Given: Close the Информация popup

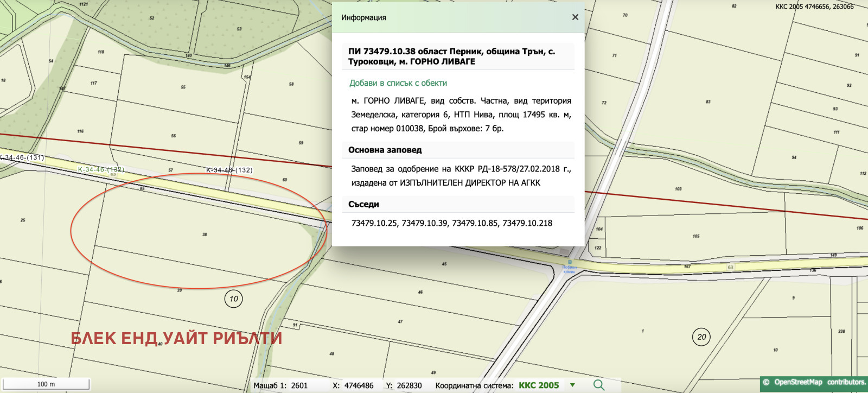Looking at the screenshot, I should 575,17.
